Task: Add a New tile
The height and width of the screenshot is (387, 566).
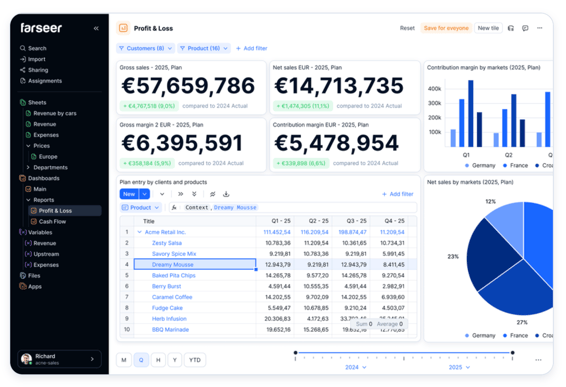Action: (488, 28)
